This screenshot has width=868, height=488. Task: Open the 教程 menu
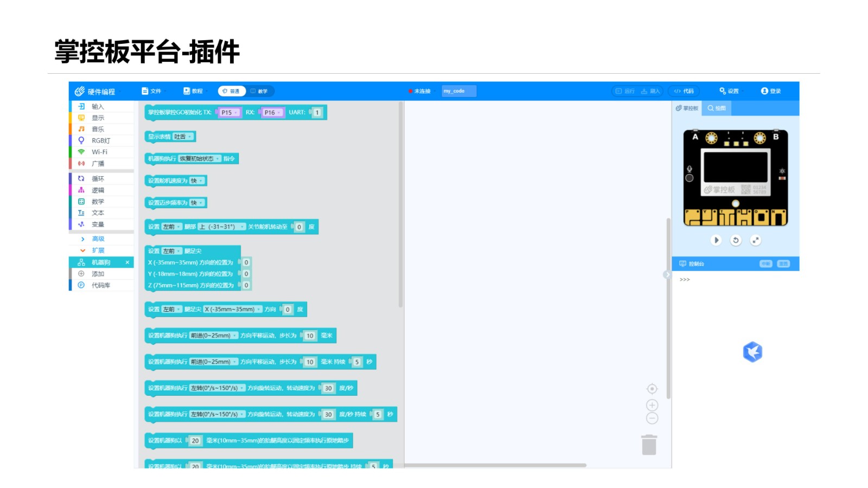[x=194, y=91]
